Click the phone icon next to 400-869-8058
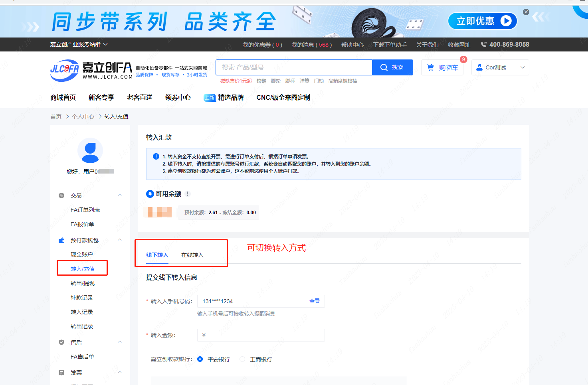This screenshot has height=385, width=588. click(x=484, y=45)
